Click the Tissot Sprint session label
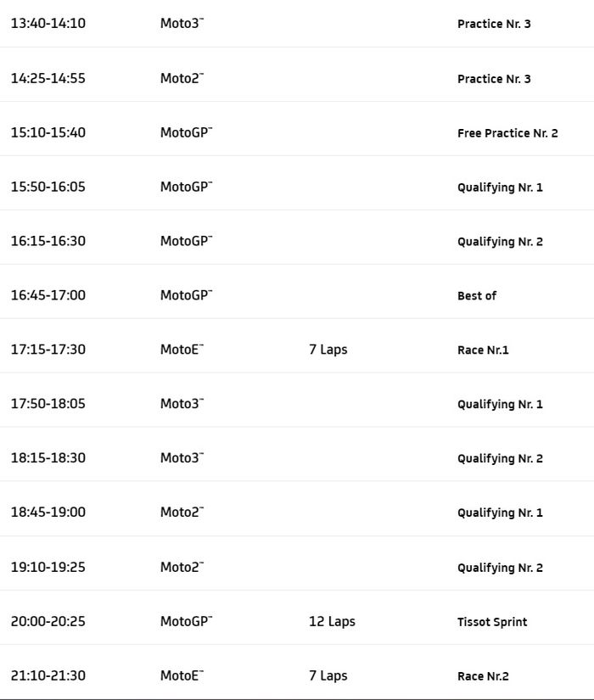This screenshot has width=594, height=700. point(492,622)
